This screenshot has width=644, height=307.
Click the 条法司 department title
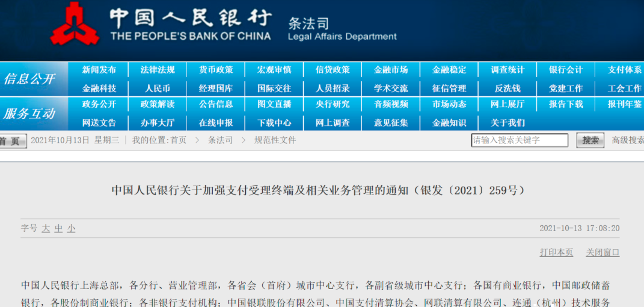(x=308, y=24)
